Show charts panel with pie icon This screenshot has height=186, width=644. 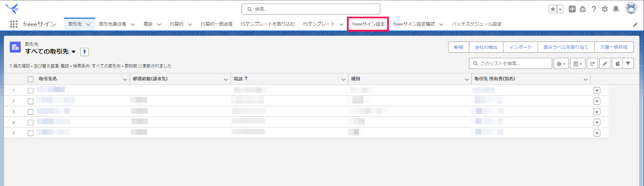(x=617, y=64)
